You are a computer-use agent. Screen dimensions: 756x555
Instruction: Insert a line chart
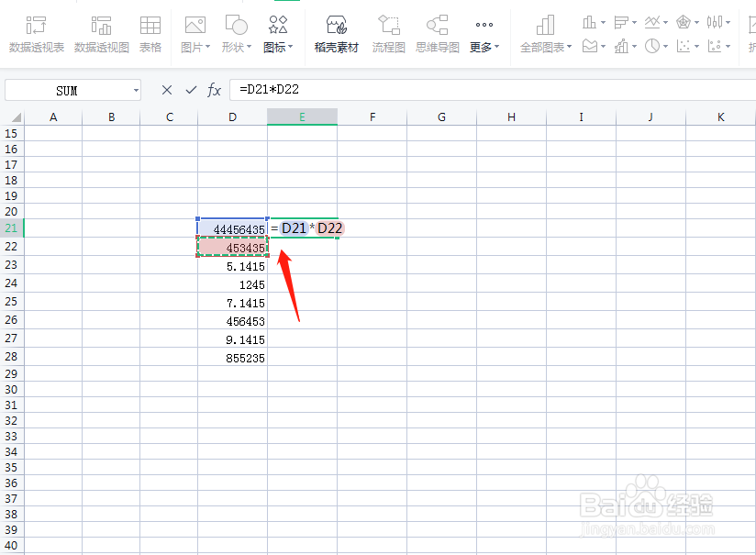[652, 22]
